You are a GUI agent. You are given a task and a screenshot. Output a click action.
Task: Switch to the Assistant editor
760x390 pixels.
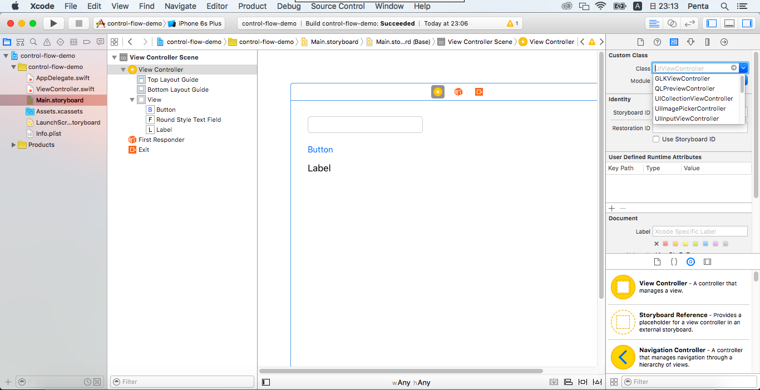(672, 23)
